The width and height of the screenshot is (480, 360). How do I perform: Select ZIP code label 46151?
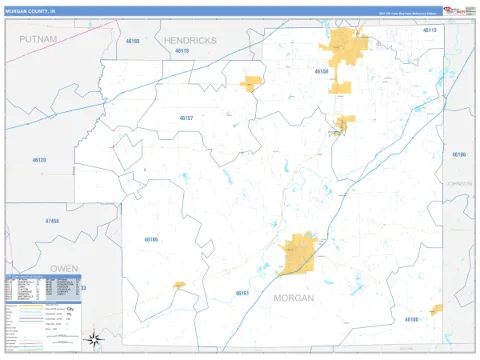click(242, 293)
